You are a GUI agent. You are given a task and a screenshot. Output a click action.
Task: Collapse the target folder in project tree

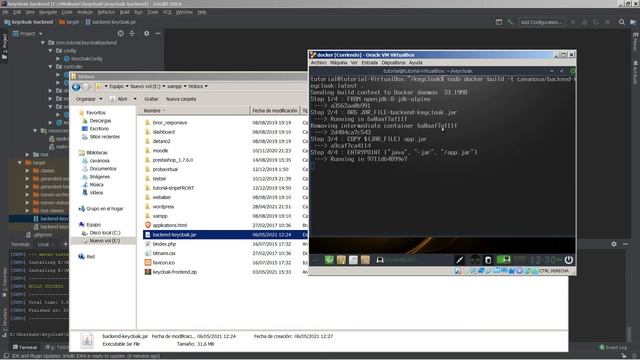coord(20,162)
